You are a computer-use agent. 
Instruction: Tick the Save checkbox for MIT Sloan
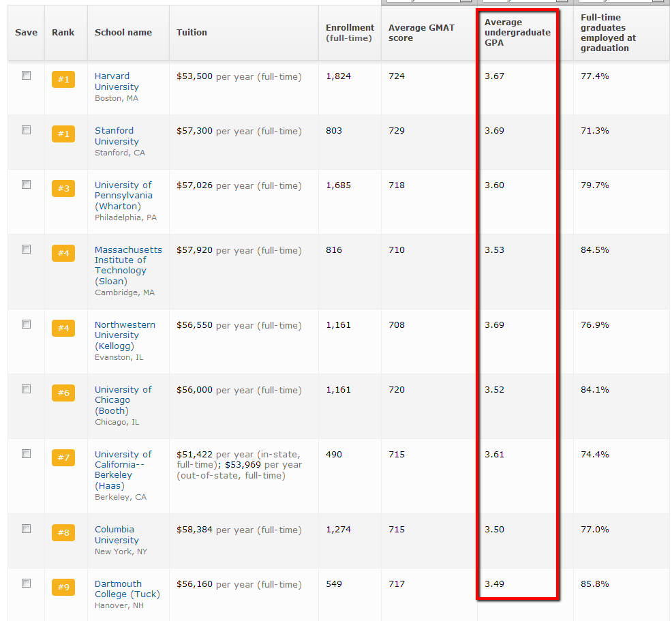point(26,249)
